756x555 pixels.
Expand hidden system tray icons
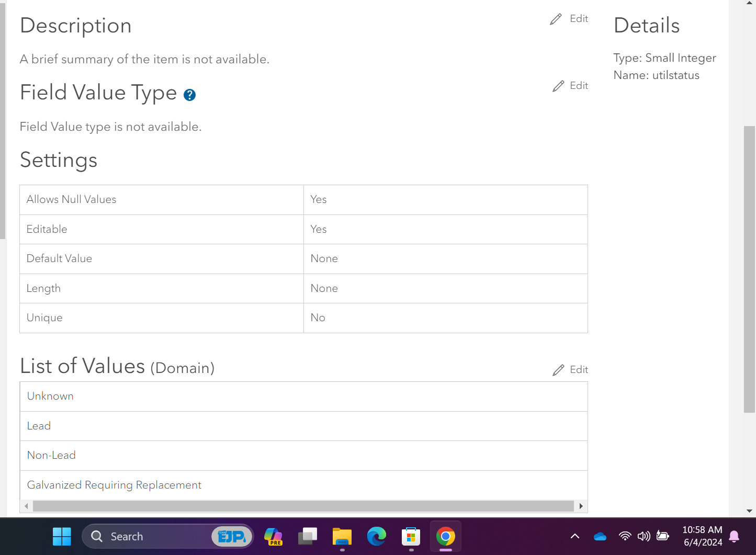574,536
